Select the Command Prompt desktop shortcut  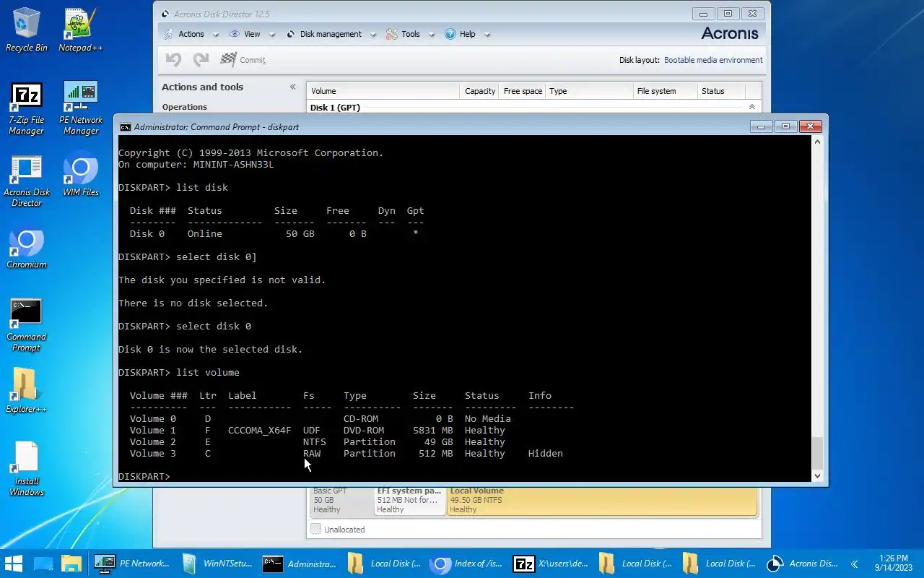[x=27, y=325]
